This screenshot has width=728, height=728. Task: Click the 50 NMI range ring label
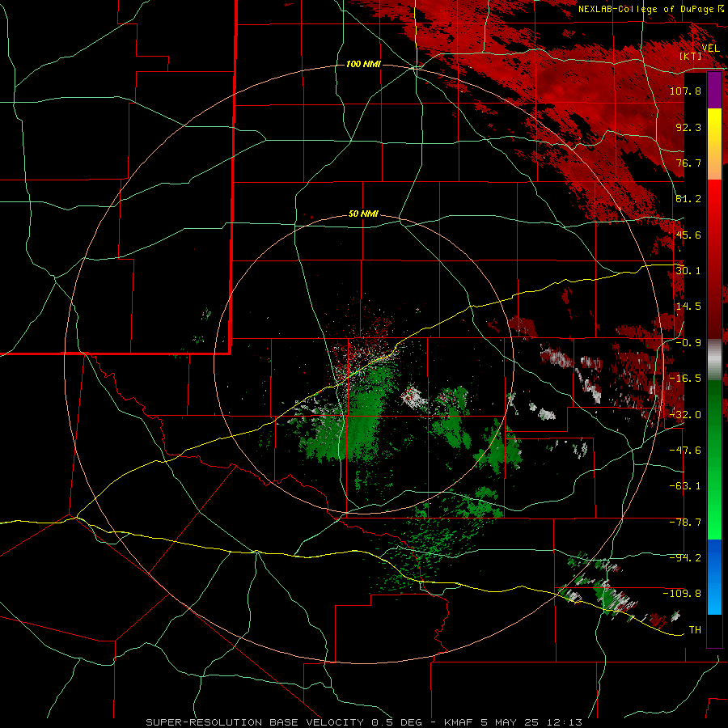[x=363, y=214]
